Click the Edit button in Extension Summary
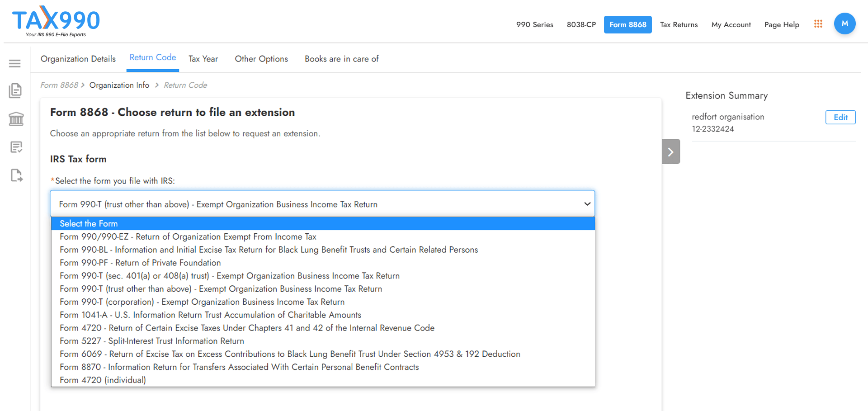The width and height of the screenshot is (868, 411). pyautogui.click(x=840, y=117)
